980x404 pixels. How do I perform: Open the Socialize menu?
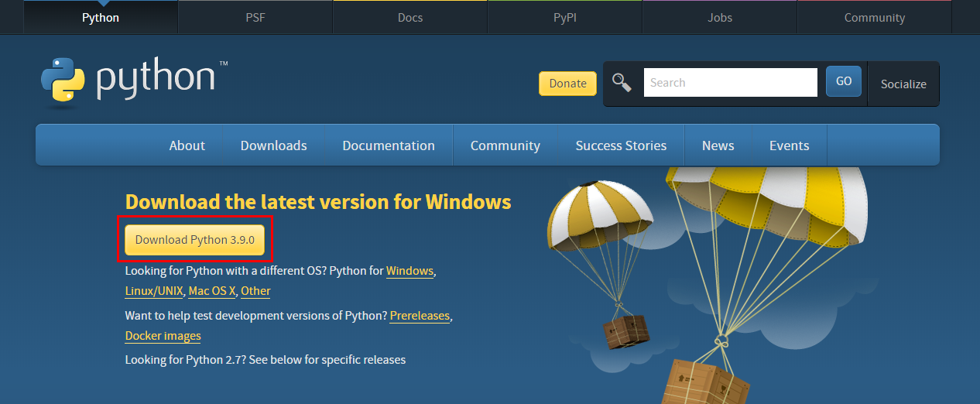click(x=903, y=84)
